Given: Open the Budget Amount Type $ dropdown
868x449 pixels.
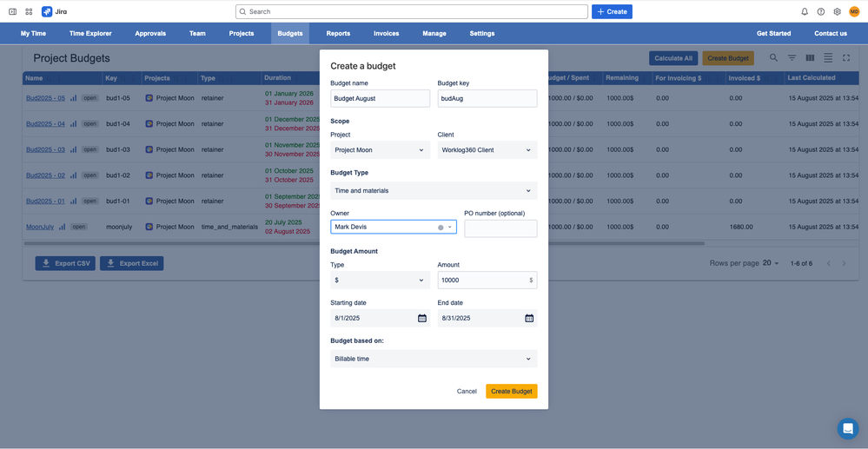Looking at the screenshot, I should pyautogui.click(x=380, y=281).
